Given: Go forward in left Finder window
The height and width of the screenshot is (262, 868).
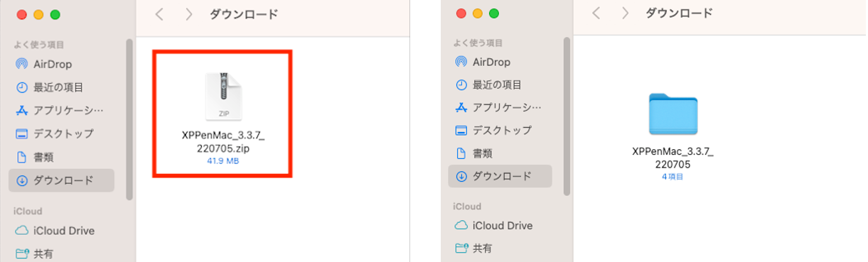Looking at the screenshot, I should tap(188, 14).
